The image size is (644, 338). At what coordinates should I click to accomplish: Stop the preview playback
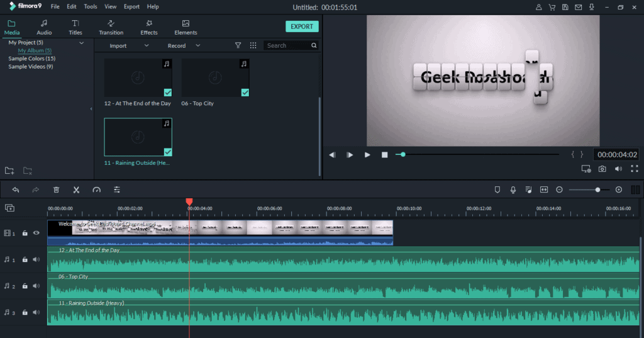384,155
